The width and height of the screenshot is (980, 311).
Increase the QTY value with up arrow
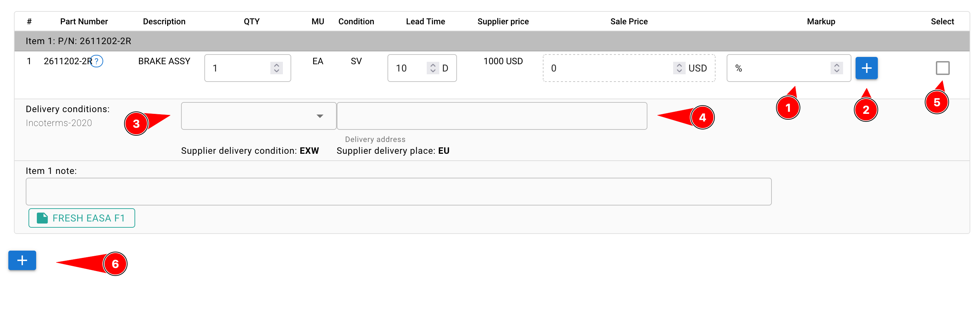coord(277,65)
